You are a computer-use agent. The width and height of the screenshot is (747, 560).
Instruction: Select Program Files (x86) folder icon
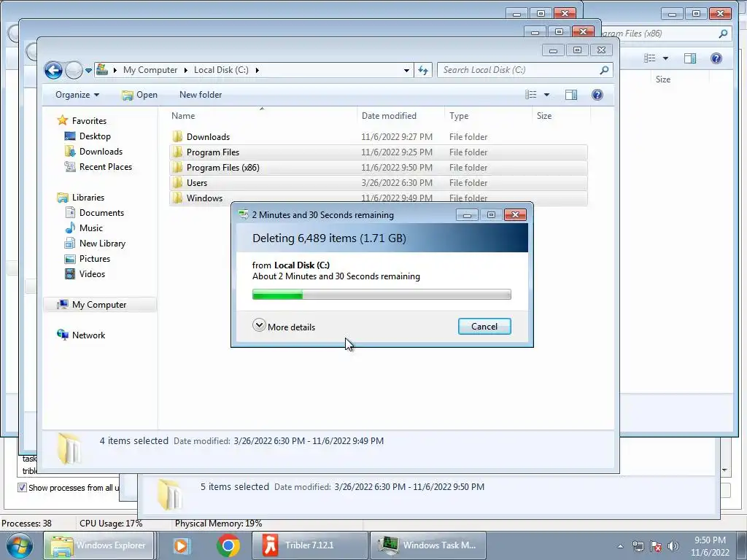point(177,168)
